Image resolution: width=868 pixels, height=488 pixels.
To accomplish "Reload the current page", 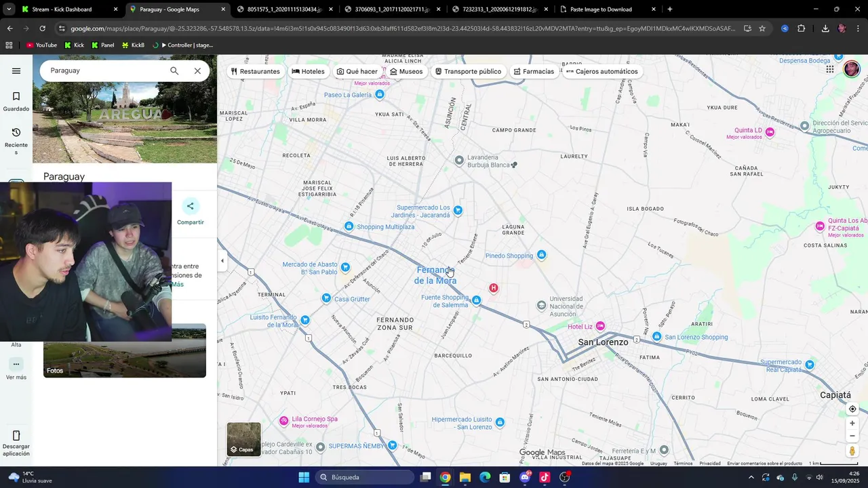I will tap(42, 28).
